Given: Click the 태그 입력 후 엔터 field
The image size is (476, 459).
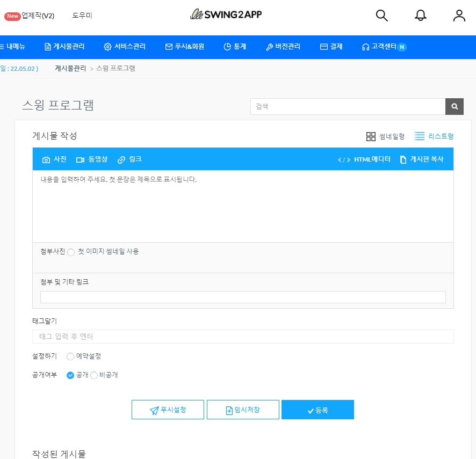Looking at the screenshot, I should coord(243,337).
